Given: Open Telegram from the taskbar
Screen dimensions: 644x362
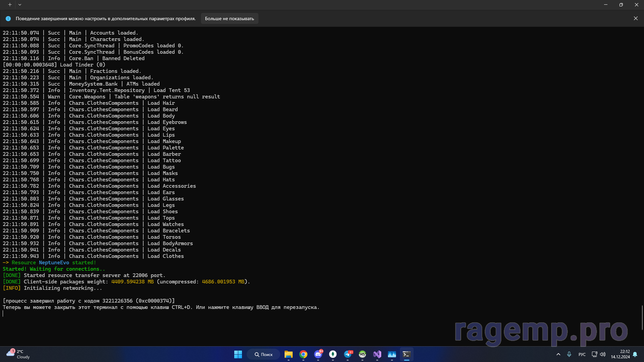Looking at the screenshot, I should (x=348, y=354).
